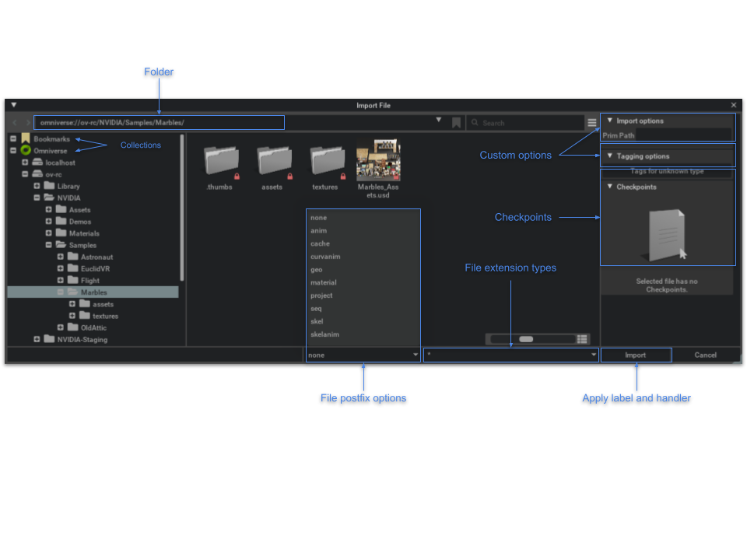Choose 'material' from the postfix list
747x560 pixels.
(323, 282)
